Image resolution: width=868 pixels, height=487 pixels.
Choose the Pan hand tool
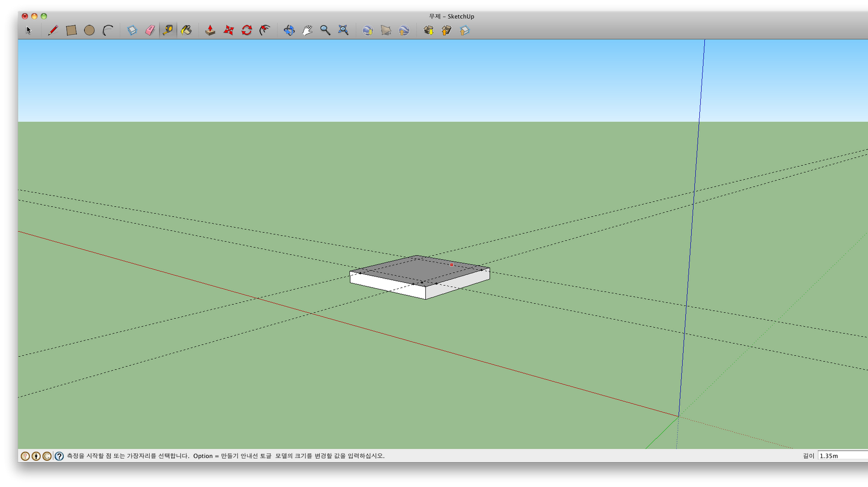pos(307,30)
